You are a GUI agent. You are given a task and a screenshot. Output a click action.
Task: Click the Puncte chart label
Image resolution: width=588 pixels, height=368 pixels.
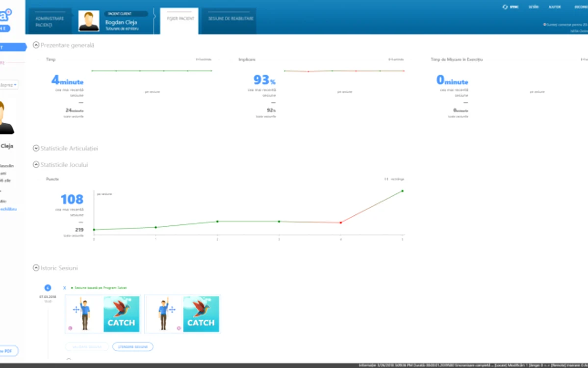(52, 179)
